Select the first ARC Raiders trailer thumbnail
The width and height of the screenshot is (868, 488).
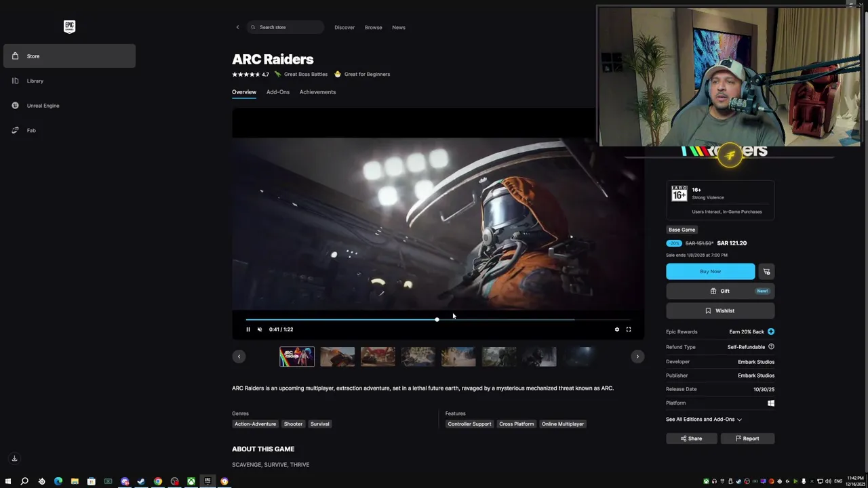[297, 357]
